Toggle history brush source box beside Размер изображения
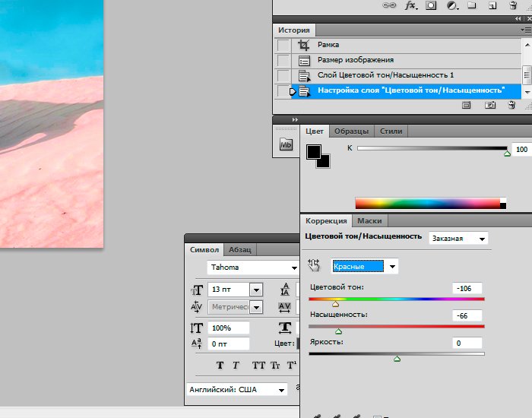532x418 pixels. pyautogui.click(x=283, y=61)
